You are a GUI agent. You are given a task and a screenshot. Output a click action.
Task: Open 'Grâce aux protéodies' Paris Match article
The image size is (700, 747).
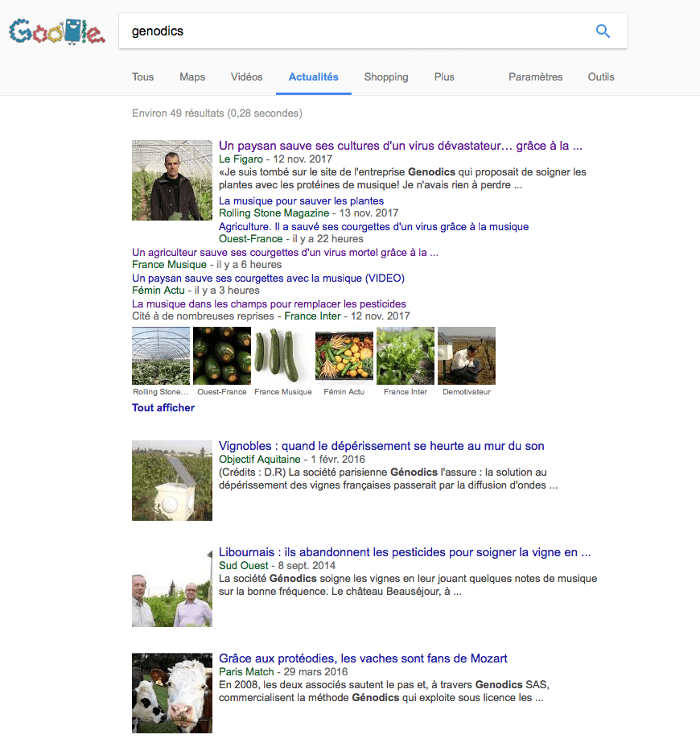pos(363,658)
